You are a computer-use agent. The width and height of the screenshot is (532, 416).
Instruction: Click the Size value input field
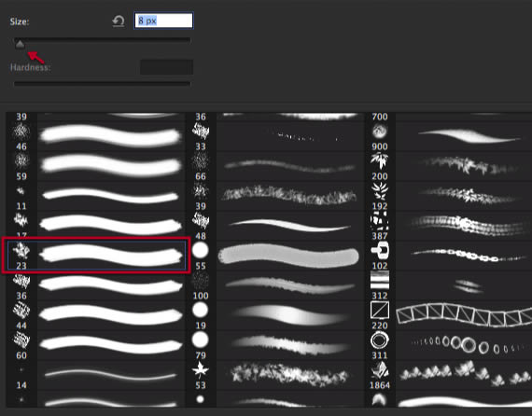click(163, 21)
